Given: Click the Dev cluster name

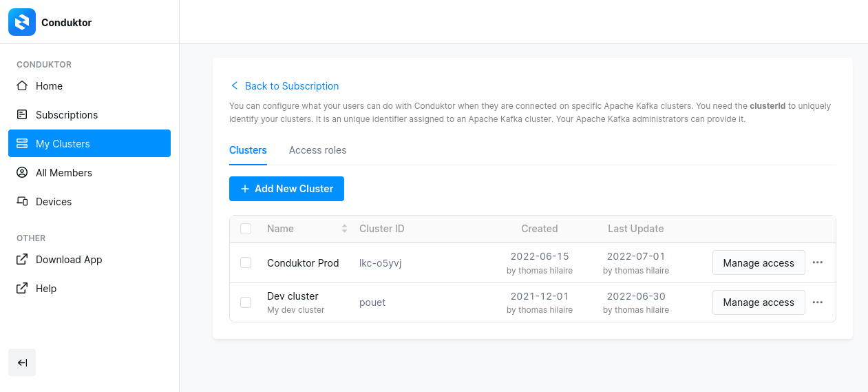Looking at the screenshot, I should (293, 296).
